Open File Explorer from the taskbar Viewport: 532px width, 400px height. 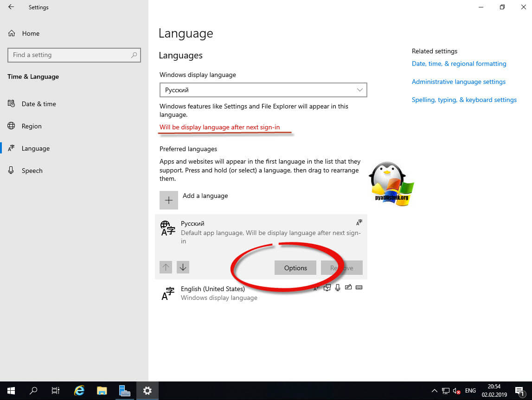(102, 390)
